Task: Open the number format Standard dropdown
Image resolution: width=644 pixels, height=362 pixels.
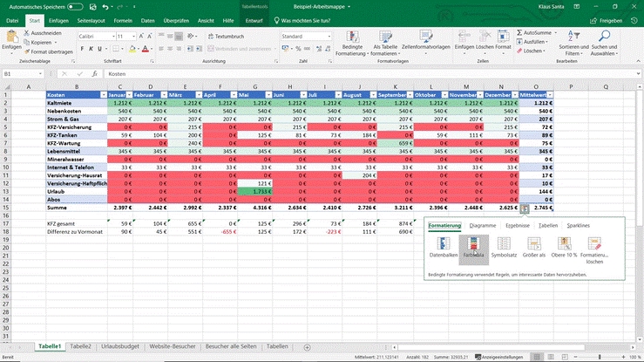Action: [x=329, y=37]
